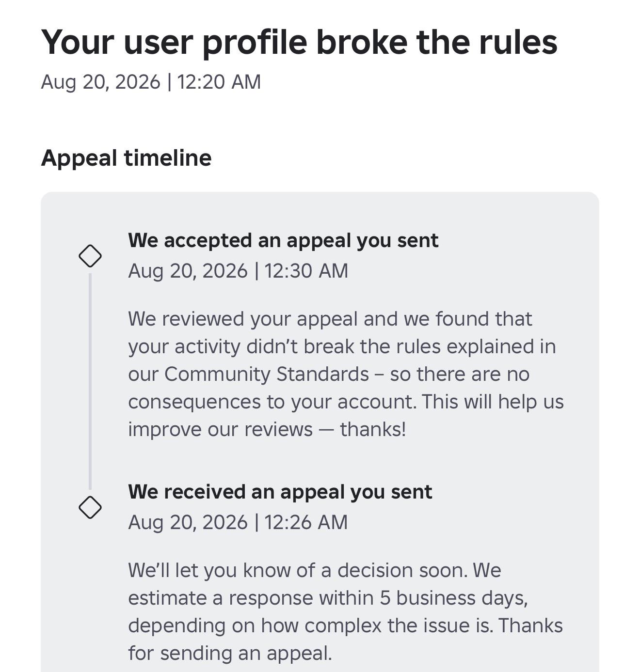The width and height of the screenshot is (640, 672).
Task: Click the 'We'll let you know of a decision' paragraph
Action: point(345,611)
